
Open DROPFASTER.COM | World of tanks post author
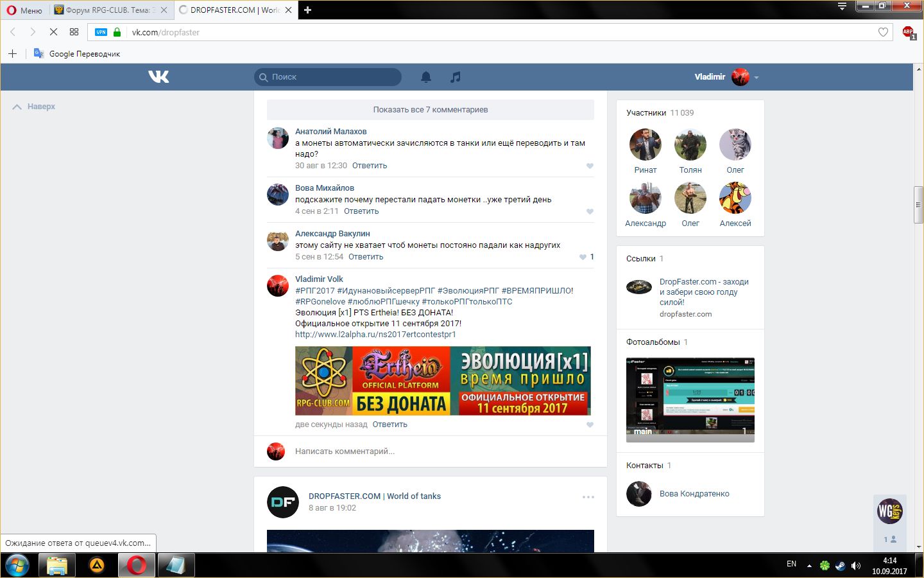point(375,496)
